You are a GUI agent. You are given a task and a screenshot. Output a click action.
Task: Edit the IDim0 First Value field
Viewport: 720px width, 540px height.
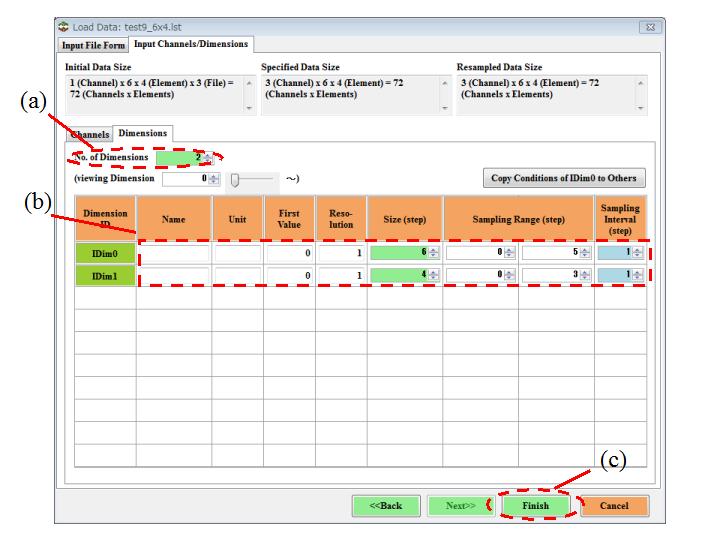(288, 254)
